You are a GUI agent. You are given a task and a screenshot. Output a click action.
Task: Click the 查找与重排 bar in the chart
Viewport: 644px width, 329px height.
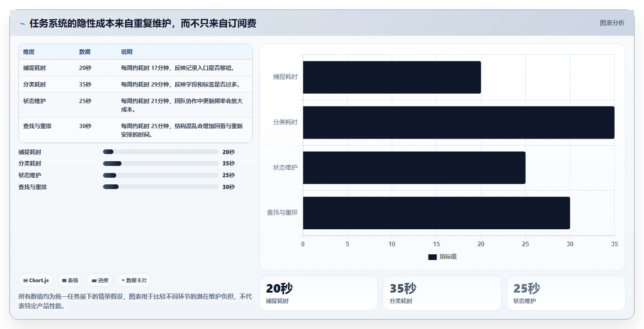(x=436, y=213)
